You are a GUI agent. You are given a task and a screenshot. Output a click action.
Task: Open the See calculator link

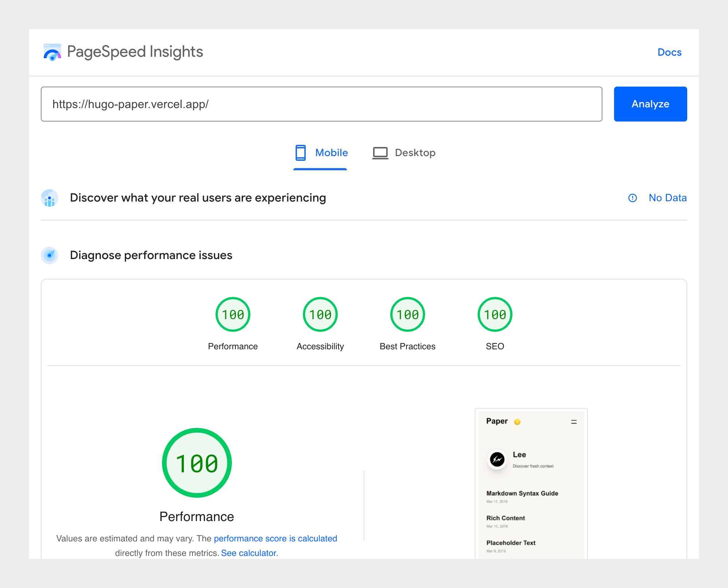point(249,553)
